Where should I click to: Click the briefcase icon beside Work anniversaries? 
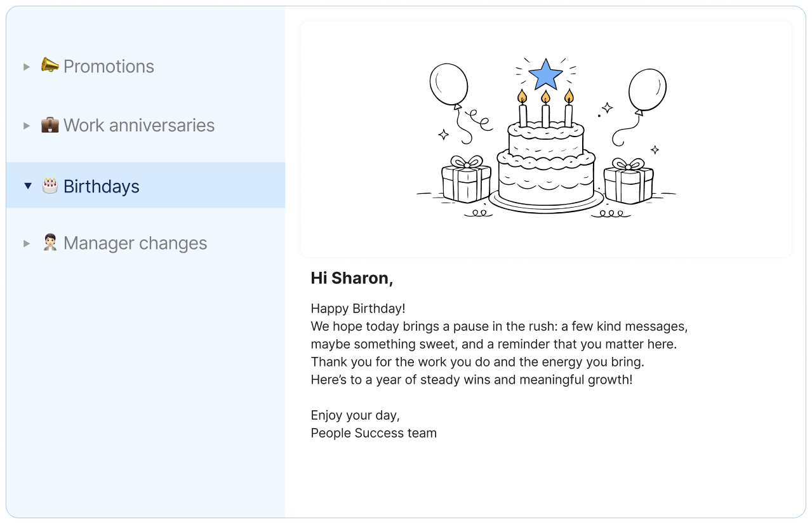click(x=50, y=125)
